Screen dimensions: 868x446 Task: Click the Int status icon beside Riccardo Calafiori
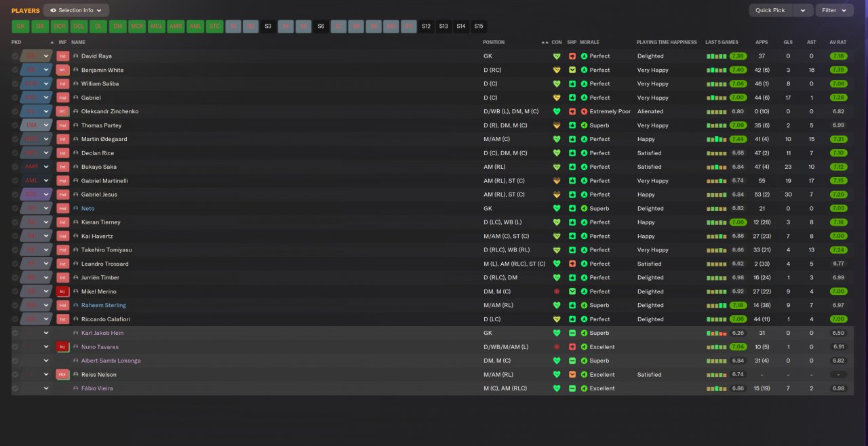tap(63, 319)
